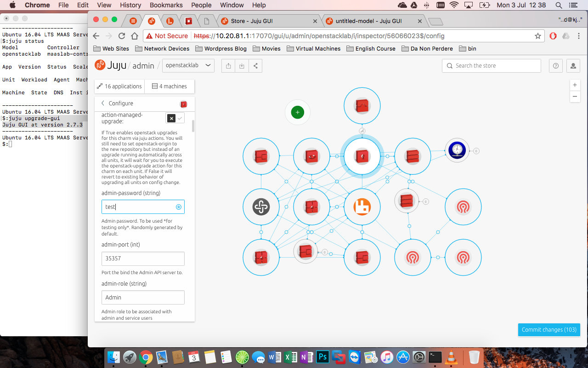Click the admin-port input field
This screenshot has height=368, width=588.
point(143,259)
